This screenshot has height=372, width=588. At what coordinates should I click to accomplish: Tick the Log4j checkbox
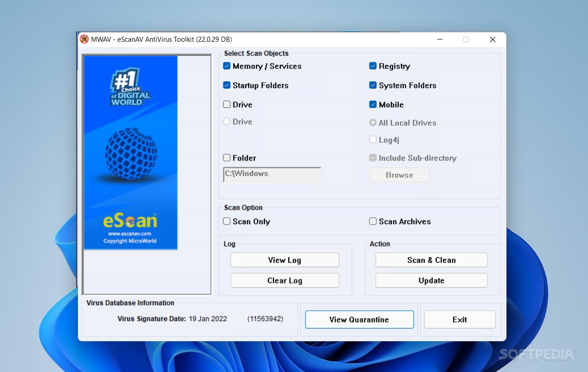click(x=373, y=140)
